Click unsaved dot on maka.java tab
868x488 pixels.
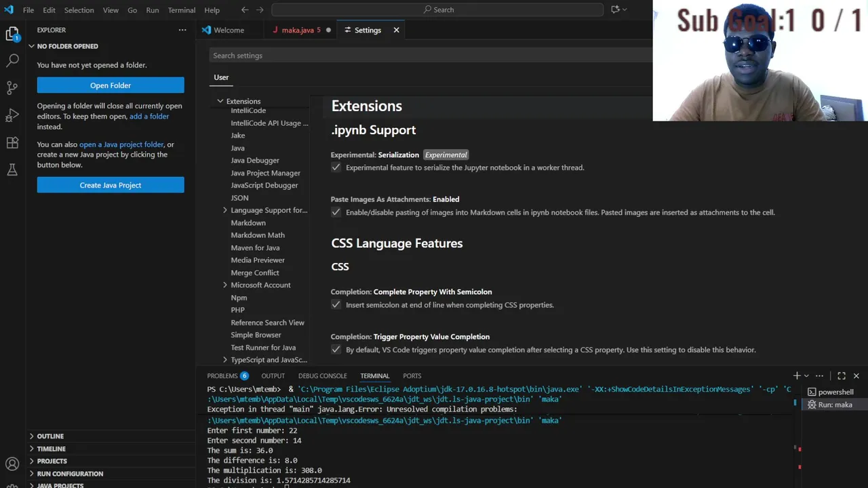click(329, 30)
